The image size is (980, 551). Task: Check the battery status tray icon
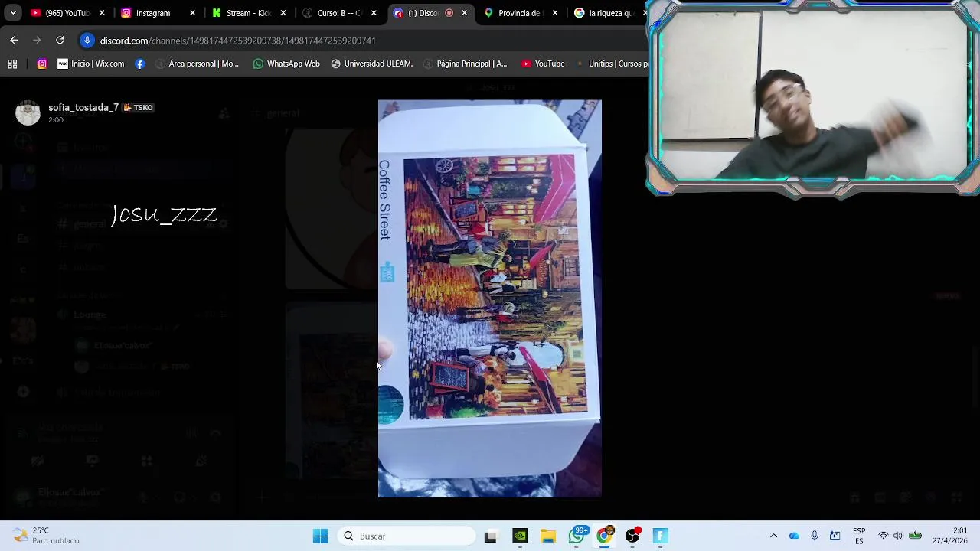(x=915, y=536)
